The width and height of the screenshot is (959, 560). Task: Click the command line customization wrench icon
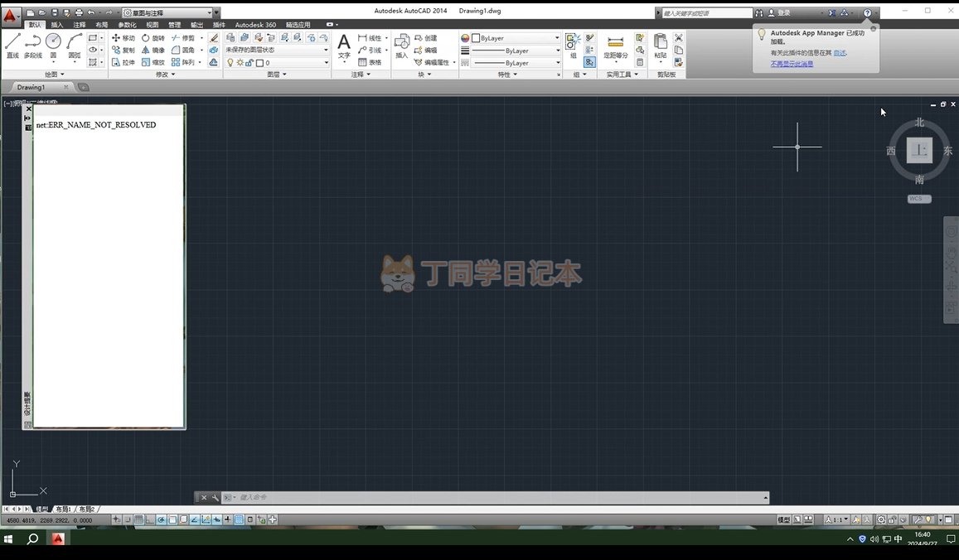(216, 498)
